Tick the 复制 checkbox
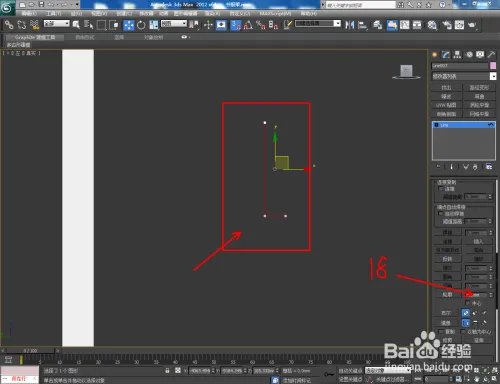Screen dimensions: 500x384 pos(441,332)
